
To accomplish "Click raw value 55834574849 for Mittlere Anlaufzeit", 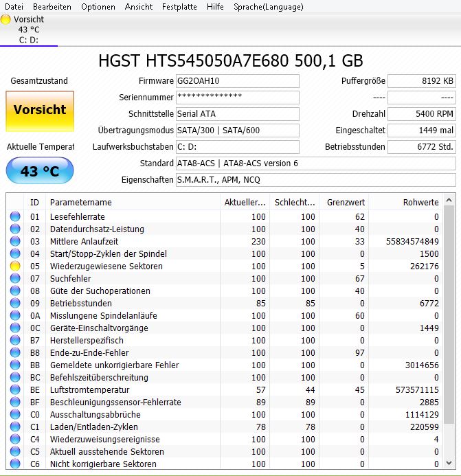I will 412,242.
